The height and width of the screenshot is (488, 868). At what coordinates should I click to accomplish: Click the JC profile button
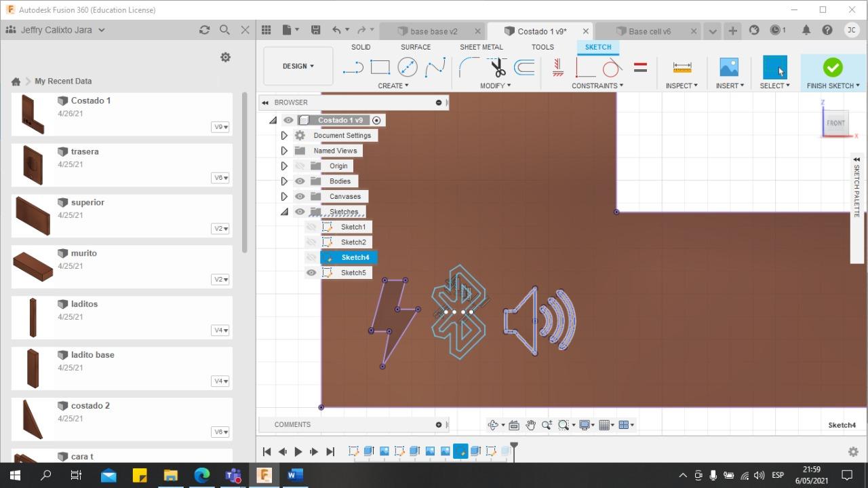pos(852,30)
